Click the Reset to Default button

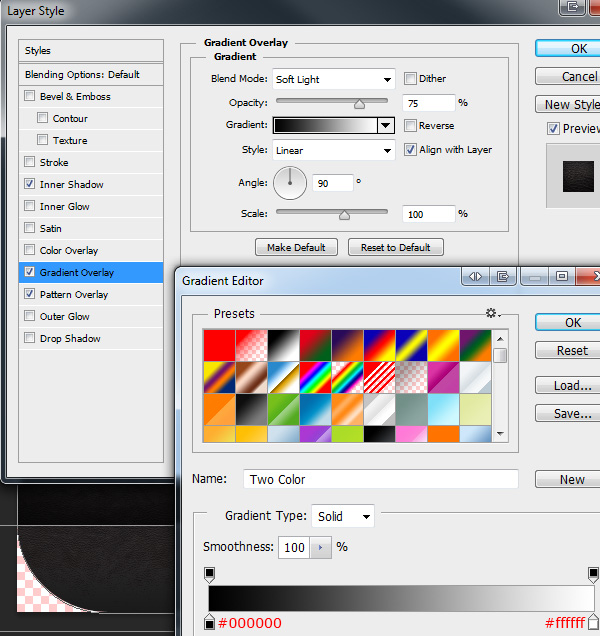click(396, 247)
